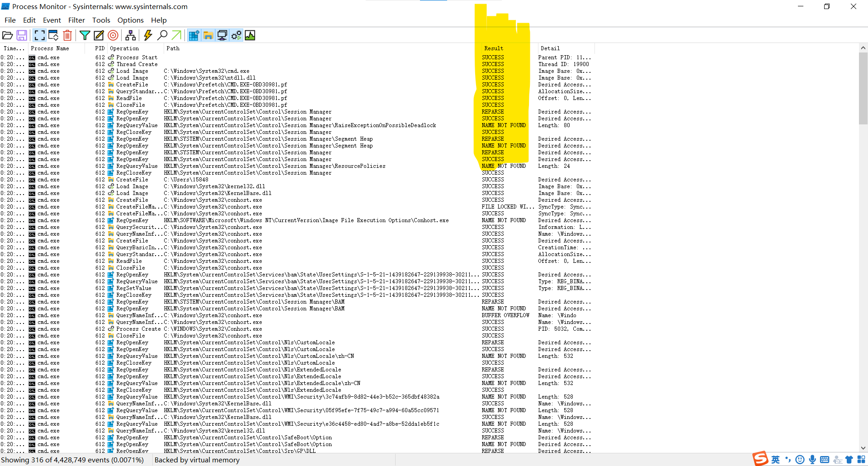Image resolution: width=868 pixels, height=466 pixels.
Task: Toggle showing registry activity
Action: (193, 35)
